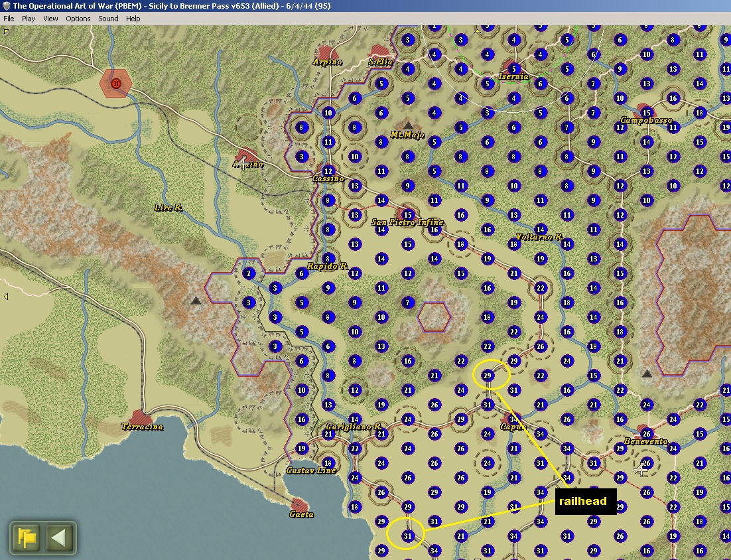This screenshot has height=560, width=731.
Task: Click the Arpino town icon
Action: coord(326,52)
